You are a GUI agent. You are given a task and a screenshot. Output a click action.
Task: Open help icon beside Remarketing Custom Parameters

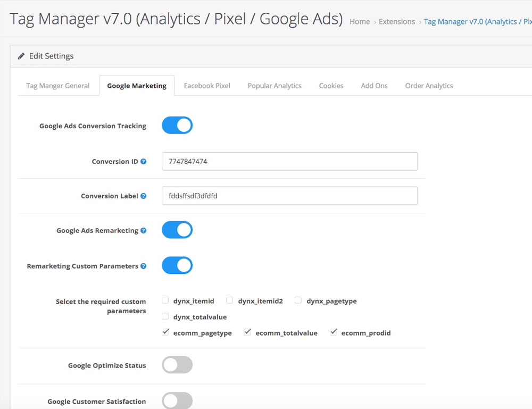click(144, 266)
